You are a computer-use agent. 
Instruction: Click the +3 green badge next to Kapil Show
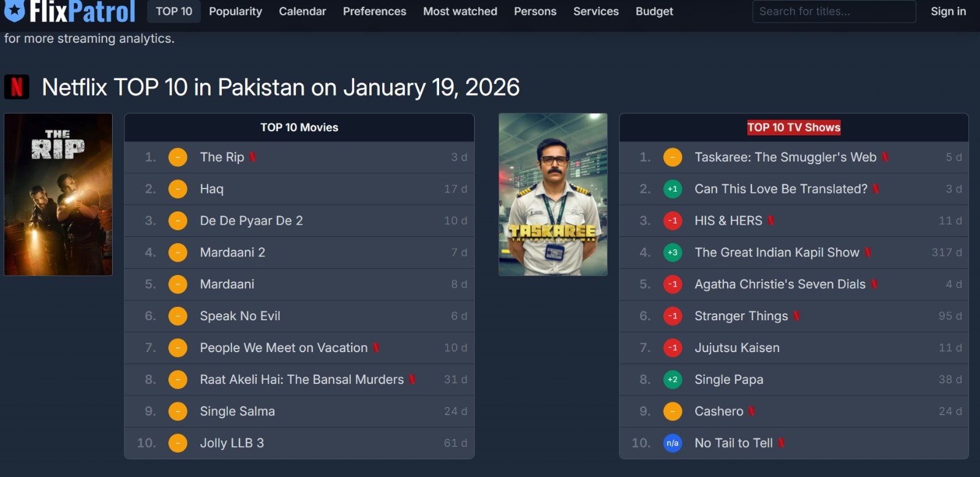coord(673,252)
